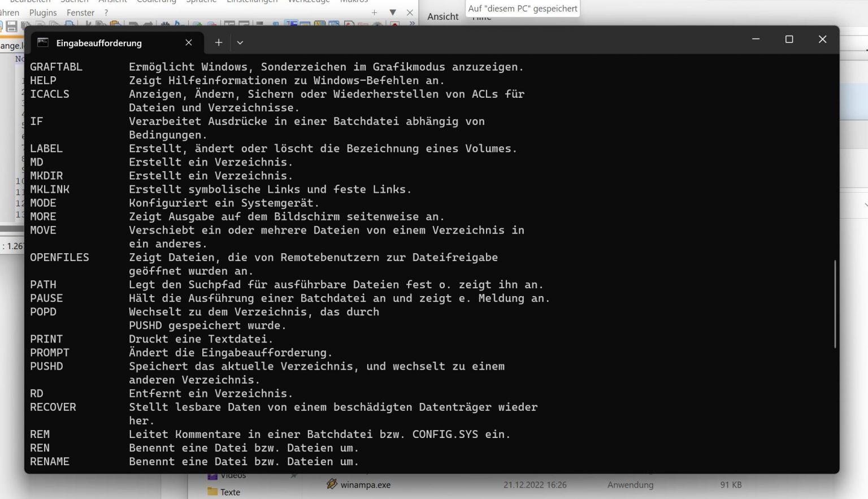Switch to the Eingabeaufforderung tab
Viewport: 868px width, 499px height.
[99, 43]
